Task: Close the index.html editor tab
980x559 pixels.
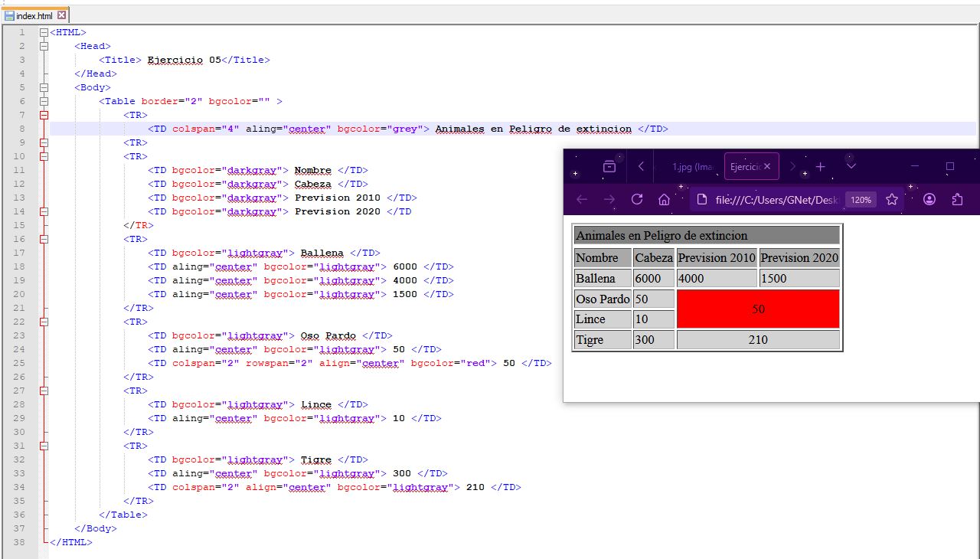Action: 61,15
